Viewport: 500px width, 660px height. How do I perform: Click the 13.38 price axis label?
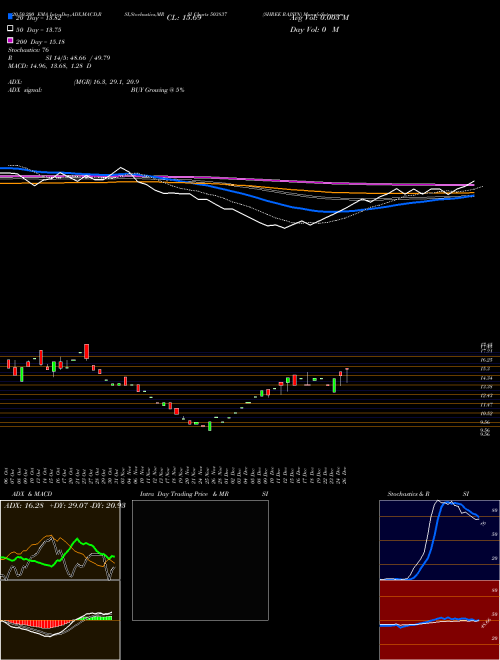[486, 386]
